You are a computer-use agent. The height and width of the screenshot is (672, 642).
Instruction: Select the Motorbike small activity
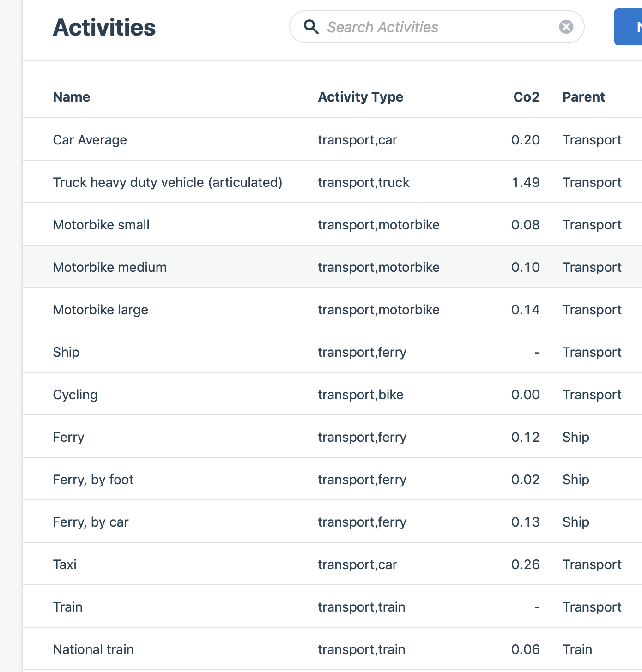333,224
